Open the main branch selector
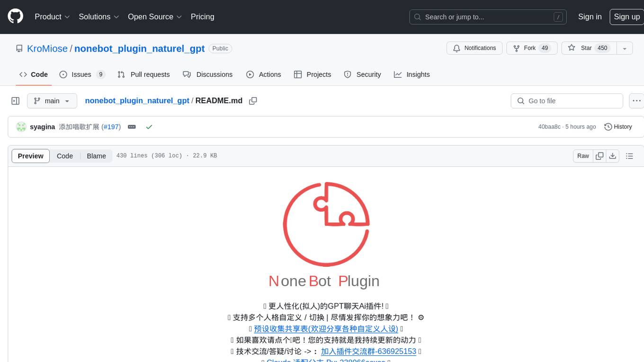 coord(52,101)
